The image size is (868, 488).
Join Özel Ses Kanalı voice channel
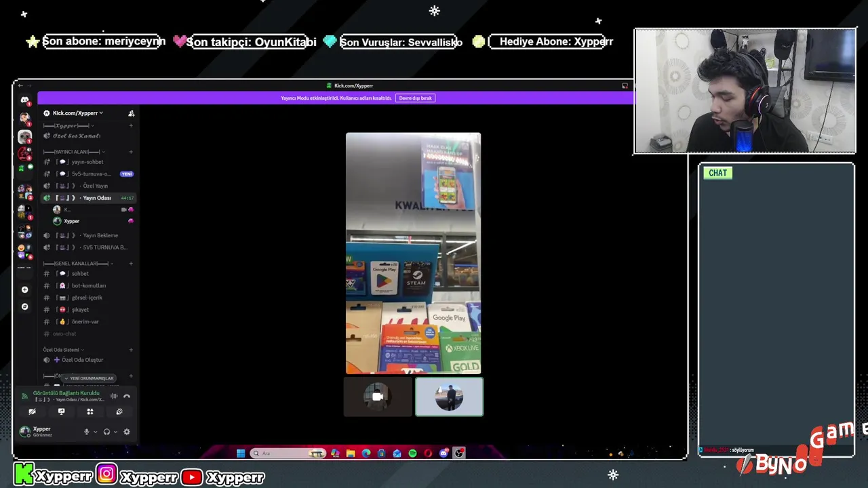tap(88, 136)
